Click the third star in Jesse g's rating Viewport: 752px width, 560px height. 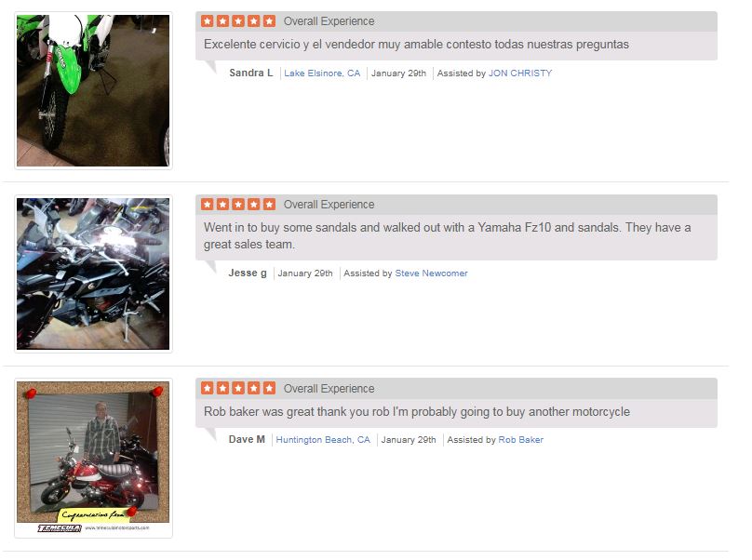coord(238,205)
